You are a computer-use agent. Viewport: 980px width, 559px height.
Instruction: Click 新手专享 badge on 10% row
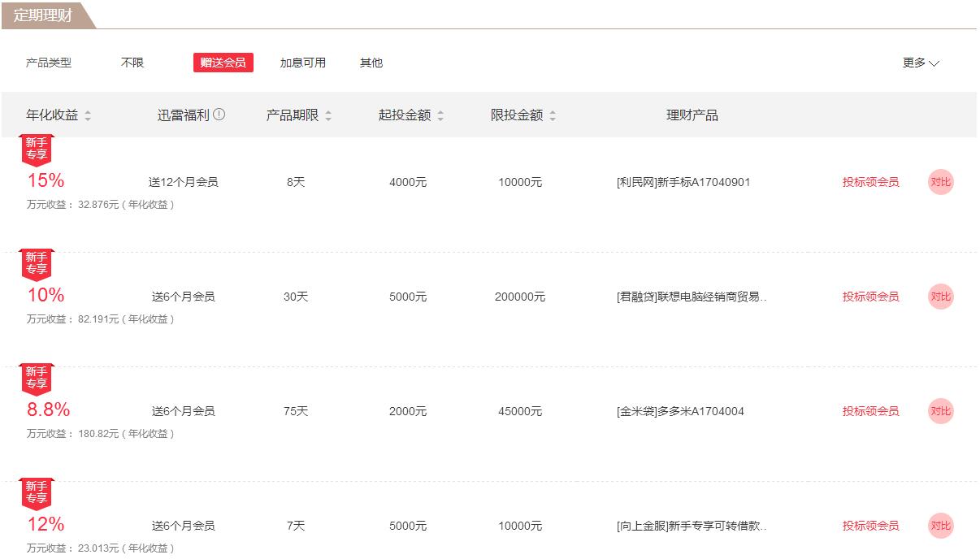(37, 264)
